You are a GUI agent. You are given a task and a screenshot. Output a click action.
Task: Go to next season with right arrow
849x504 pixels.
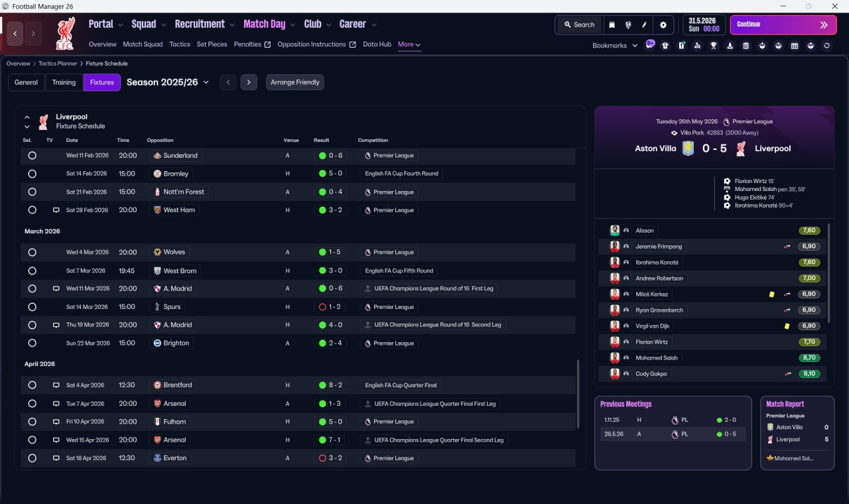click(x=249, y=82)
